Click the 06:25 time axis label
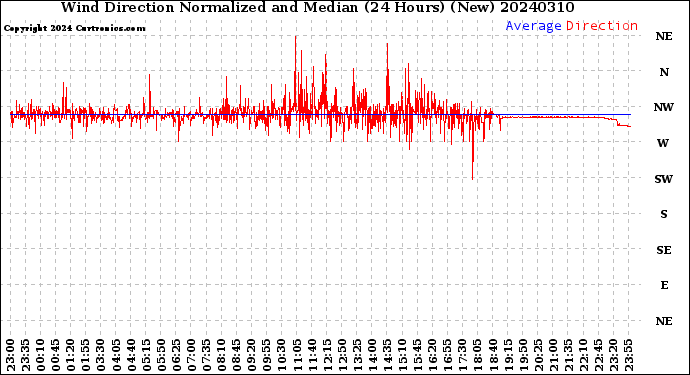 click(x=176, y=356)
